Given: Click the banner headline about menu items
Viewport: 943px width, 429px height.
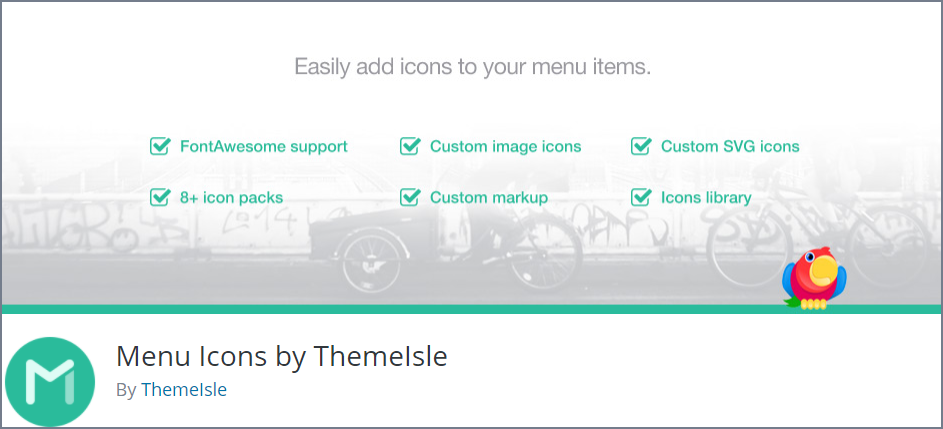Looking at the screenshot, I should [473, 67].
